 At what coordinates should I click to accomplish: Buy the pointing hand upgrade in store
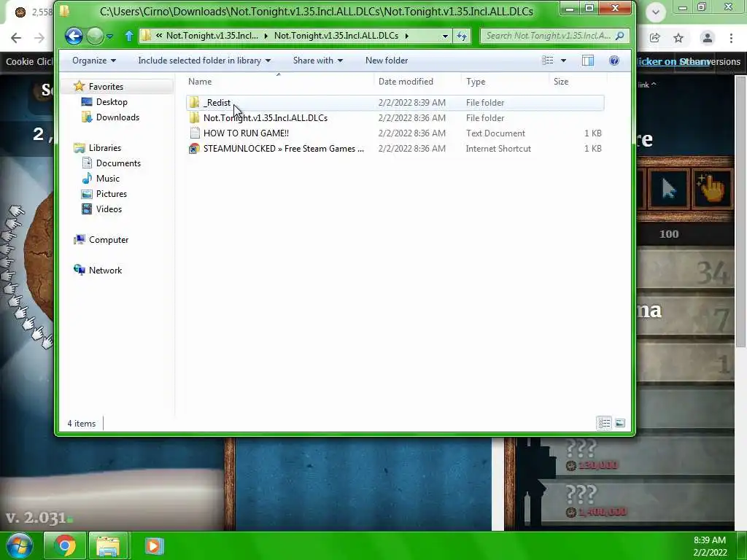(711, 189)
